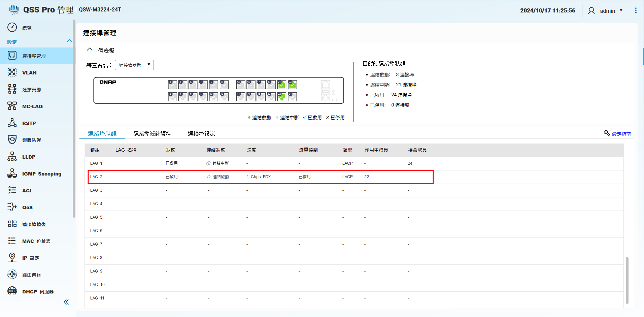
Task: Select port 12 on the switch panel
Action: [x=224, y=97]
